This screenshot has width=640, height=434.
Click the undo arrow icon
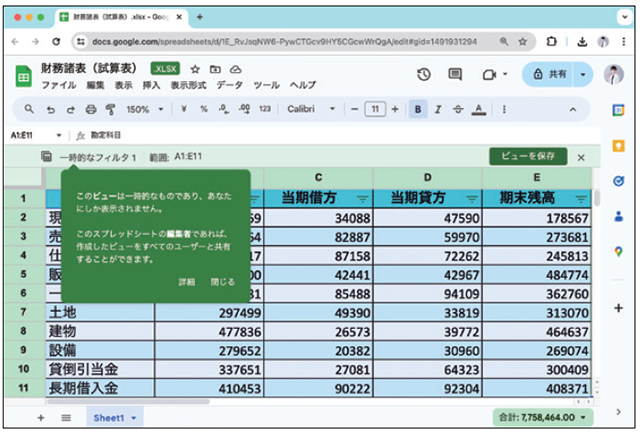click(49, 109)
